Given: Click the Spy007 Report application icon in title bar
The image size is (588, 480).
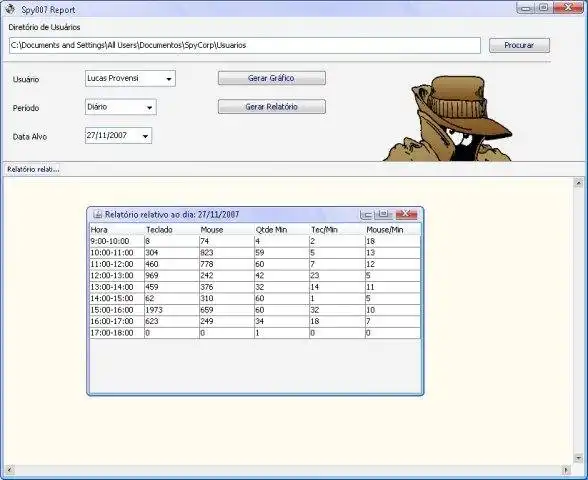Looking at the screenshot, I should point(10,9).
